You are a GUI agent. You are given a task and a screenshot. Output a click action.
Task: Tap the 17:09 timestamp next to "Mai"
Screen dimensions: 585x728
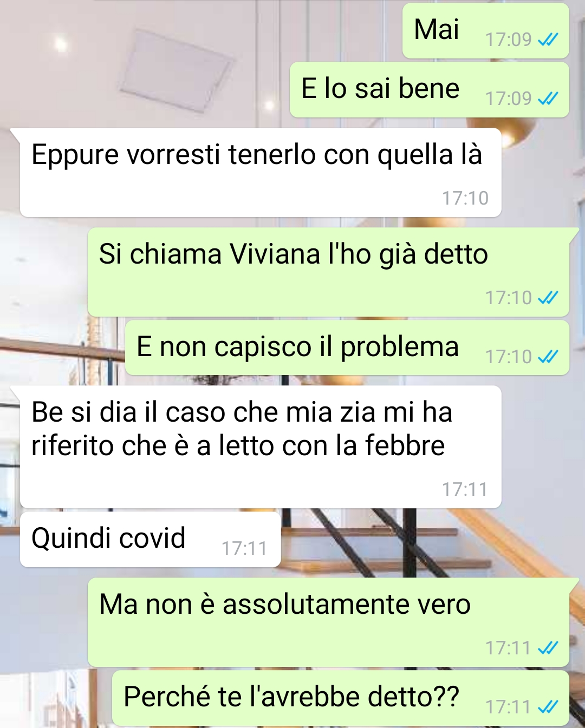pyautogui.click(x=509, y=40)
